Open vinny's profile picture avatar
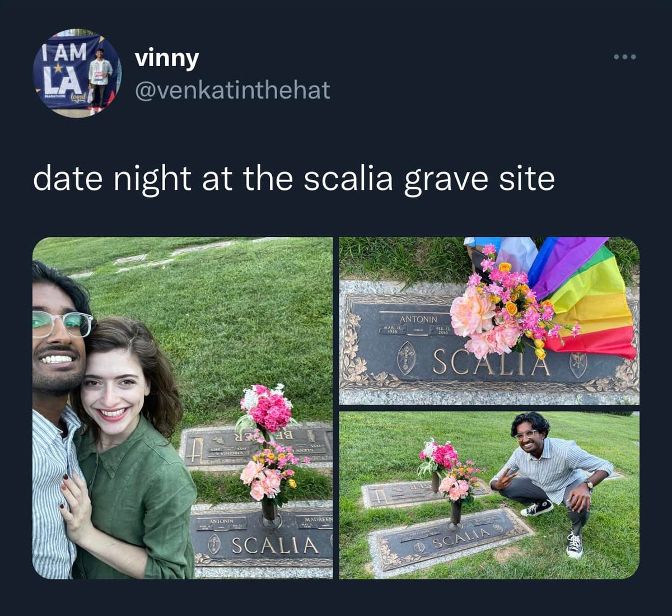Image resolution: width=672 pixels, height=616 pixels. pos(77,73)
